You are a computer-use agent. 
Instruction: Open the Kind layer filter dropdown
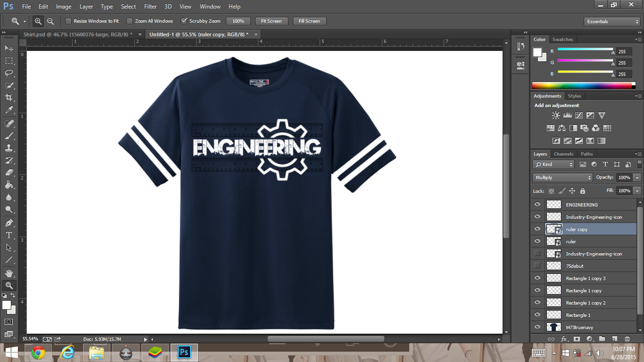pos(553,164)
